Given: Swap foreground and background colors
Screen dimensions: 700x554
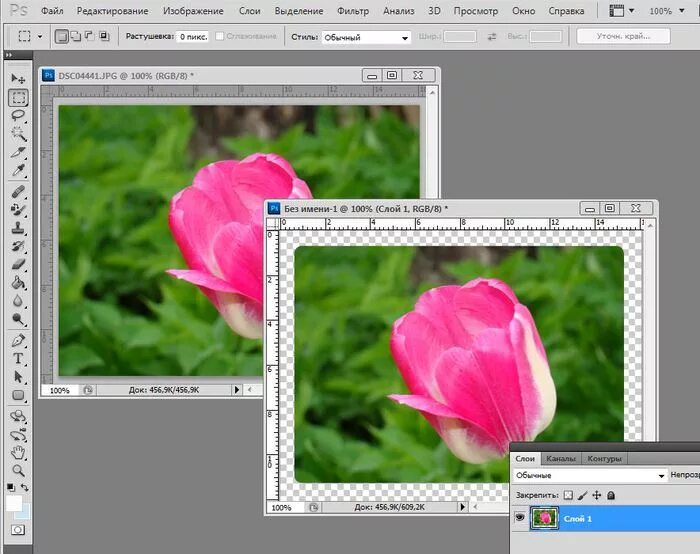Looking at the screenshot, I should (25, 487).
